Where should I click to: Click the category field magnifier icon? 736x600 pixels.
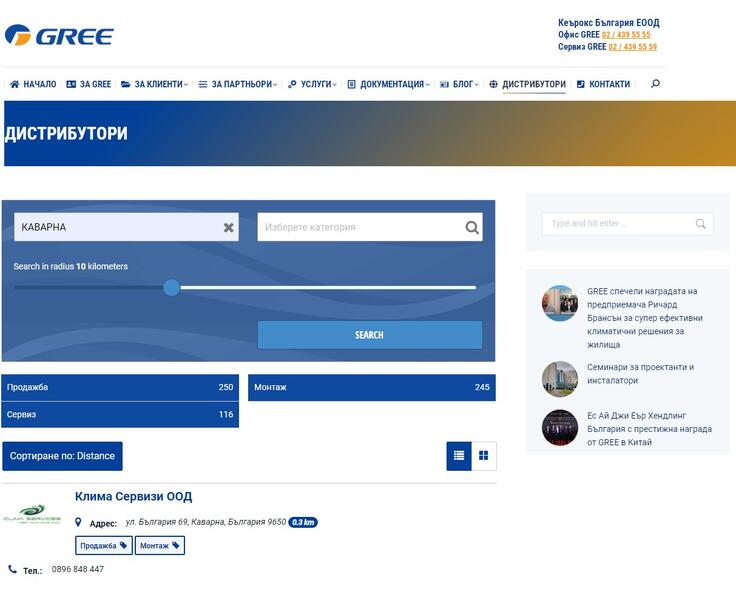click(472, 228)
